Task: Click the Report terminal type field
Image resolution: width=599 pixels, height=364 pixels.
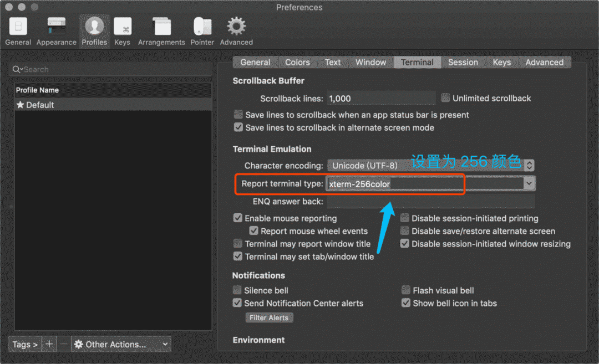Action: [425, 184]
